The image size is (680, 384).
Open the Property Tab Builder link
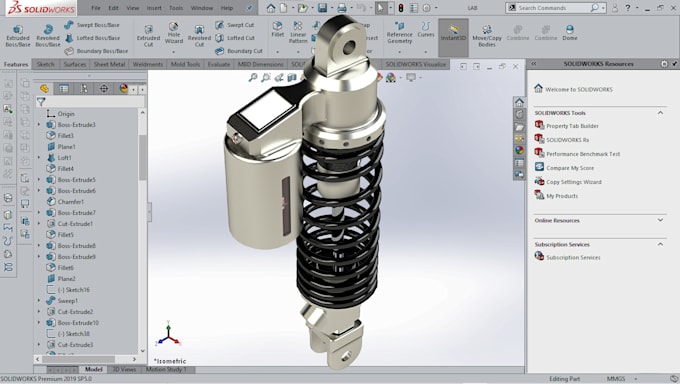(572, 126)
